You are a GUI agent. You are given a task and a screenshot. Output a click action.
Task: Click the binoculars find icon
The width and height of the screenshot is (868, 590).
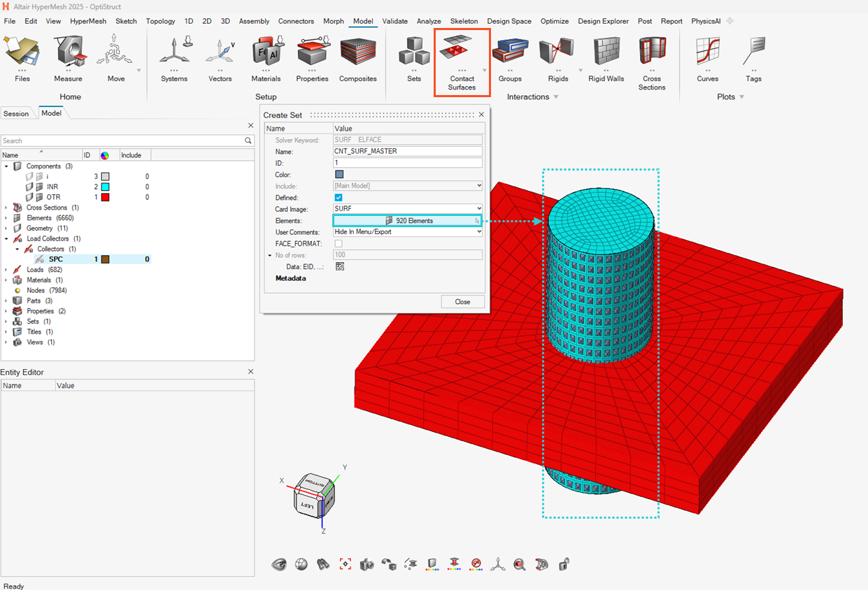point(323,563)
